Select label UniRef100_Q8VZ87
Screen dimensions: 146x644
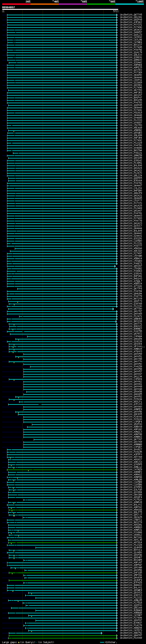click(x=131, y=266)
